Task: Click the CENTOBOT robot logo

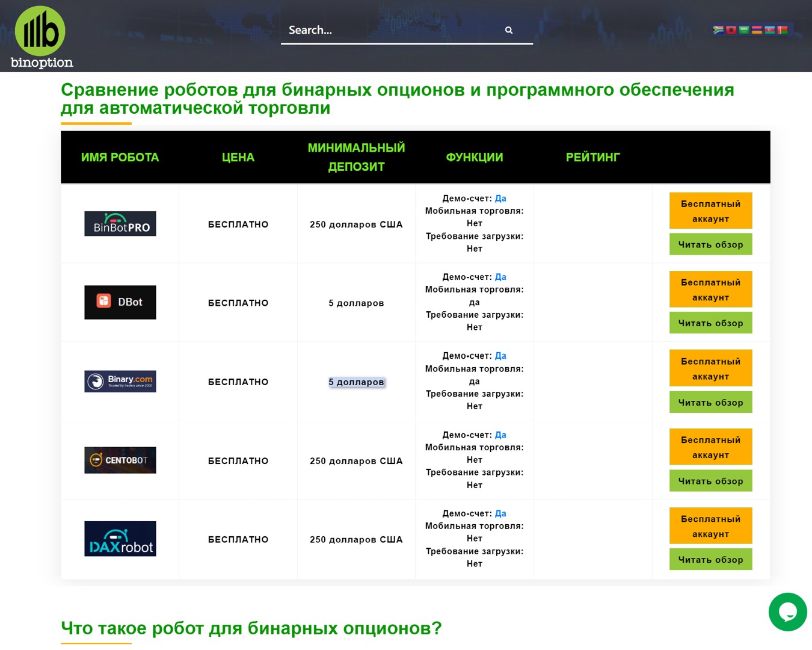Action: [x=120, y=460]
